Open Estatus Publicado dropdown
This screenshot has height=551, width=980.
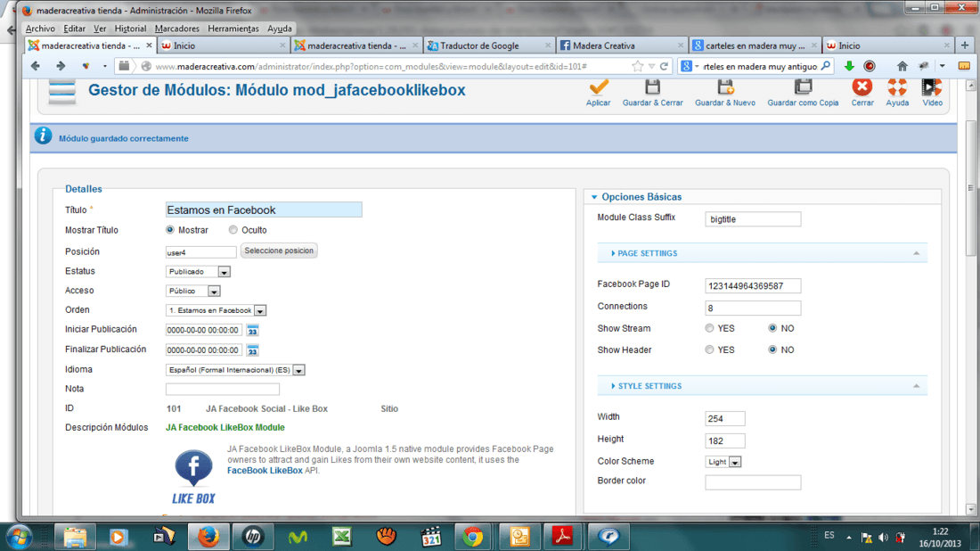tap(198, 271)
